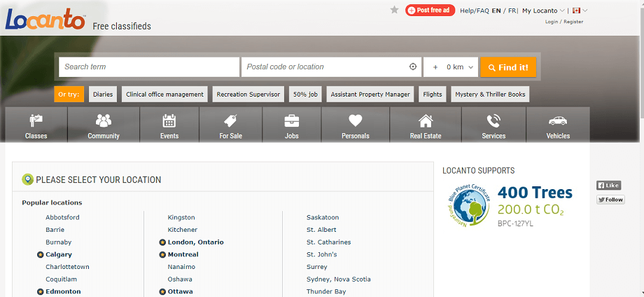Screen dimensions: 644x297
Task: Open the Jobs briefcase category
Action: click(x=292, y=125)
